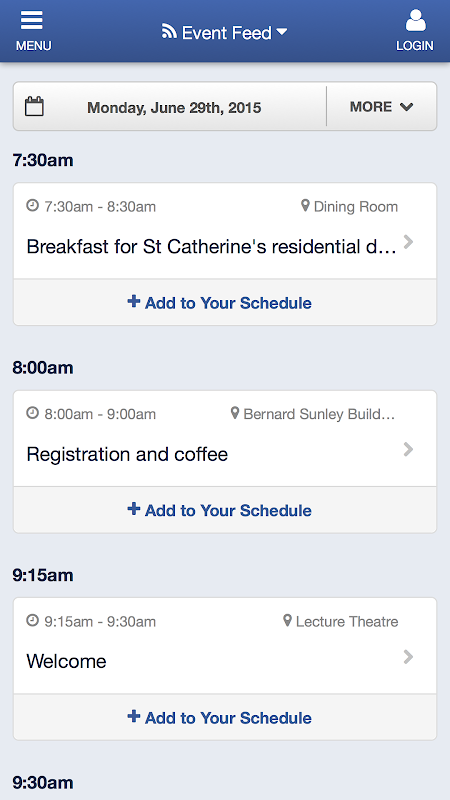This screenshot has height=800, width=450.
Task: Click the clock icon for 8:00am - 9:00am
Action: [33, 413]
